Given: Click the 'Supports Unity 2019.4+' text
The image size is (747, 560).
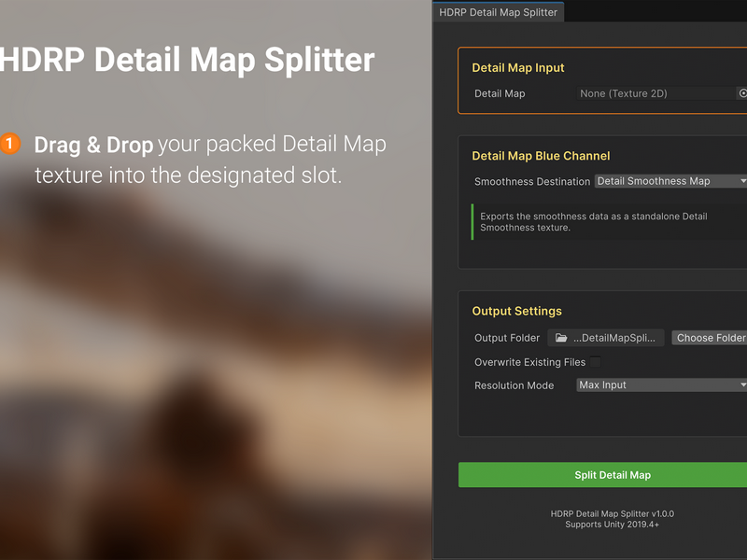Looking at the screenshot, I should pos(613,525).
